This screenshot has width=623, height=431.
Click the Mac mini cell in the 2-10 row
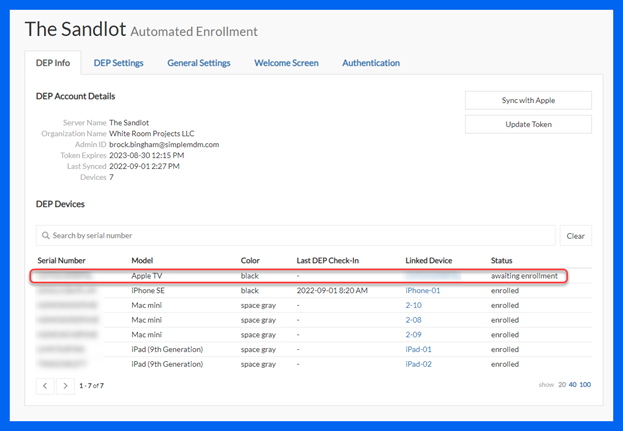click(x=147, y=305)
